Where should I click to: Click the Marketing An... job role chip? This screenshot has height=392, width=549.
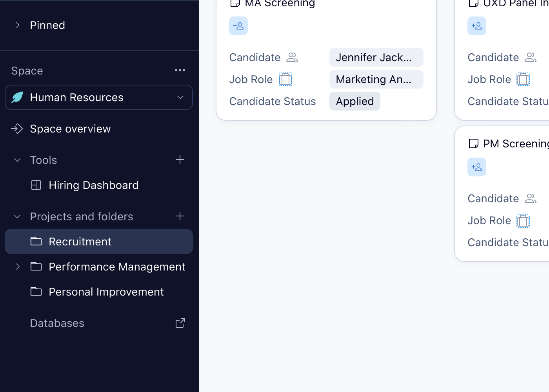point(376,79)
